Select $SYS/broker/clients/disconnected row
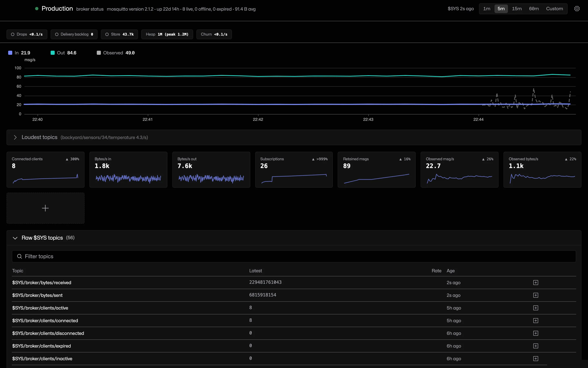 point(294,333)
